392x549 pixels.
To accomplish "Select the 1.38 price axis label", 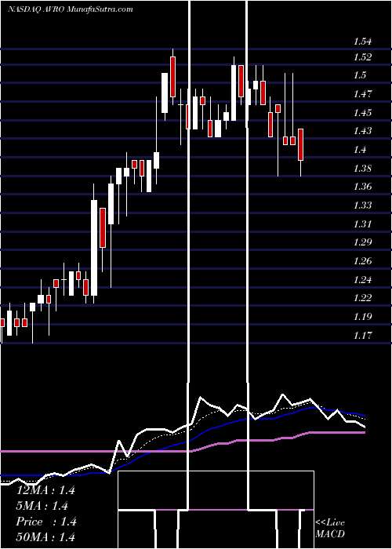I will point(362,169).
